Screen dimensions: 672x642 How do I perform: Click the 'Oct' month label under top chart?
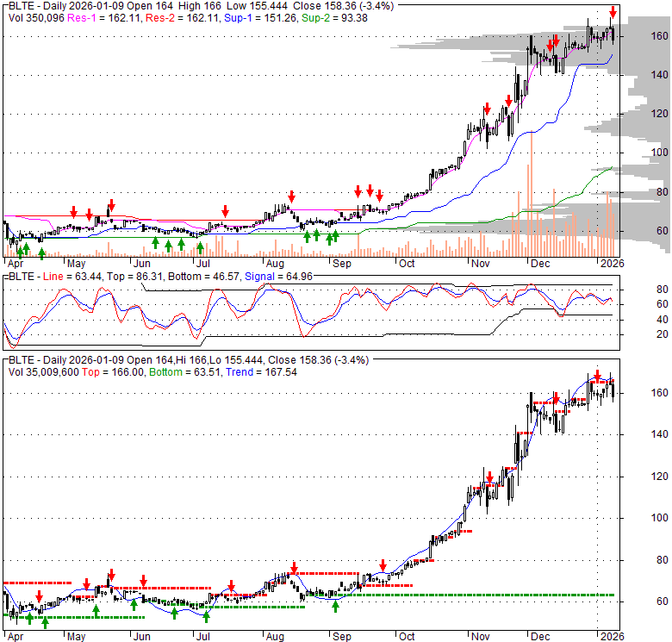click(407, 264)
